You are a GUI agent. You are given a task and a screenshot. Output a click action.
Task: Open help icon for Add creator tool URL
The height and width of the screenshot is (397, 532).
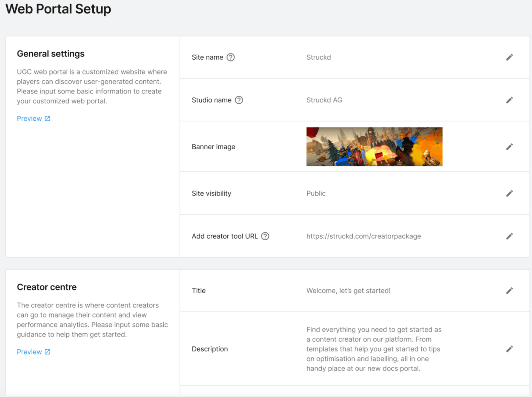[265, 236]
